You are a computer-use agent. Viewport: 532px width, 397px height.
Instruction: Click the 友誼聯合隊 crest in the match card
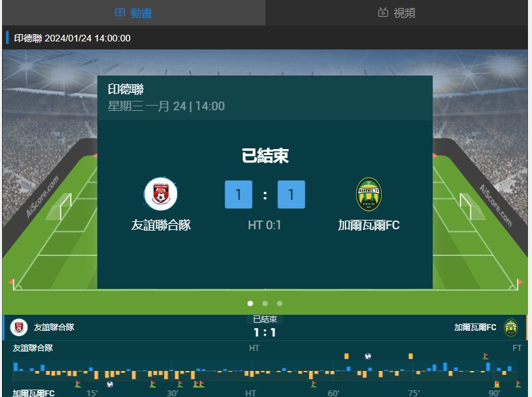[161, 194]
